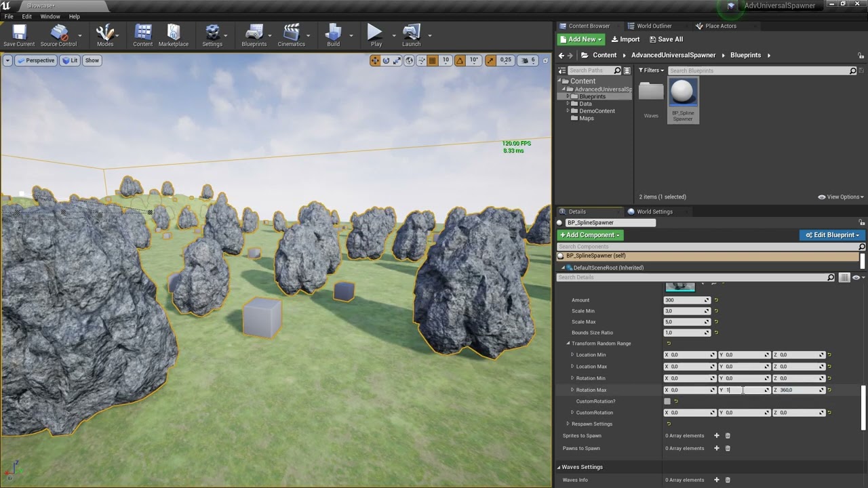Screen dimensions: 868x488
Task: Add element to Waves Info array
Action: click(716, 480)
